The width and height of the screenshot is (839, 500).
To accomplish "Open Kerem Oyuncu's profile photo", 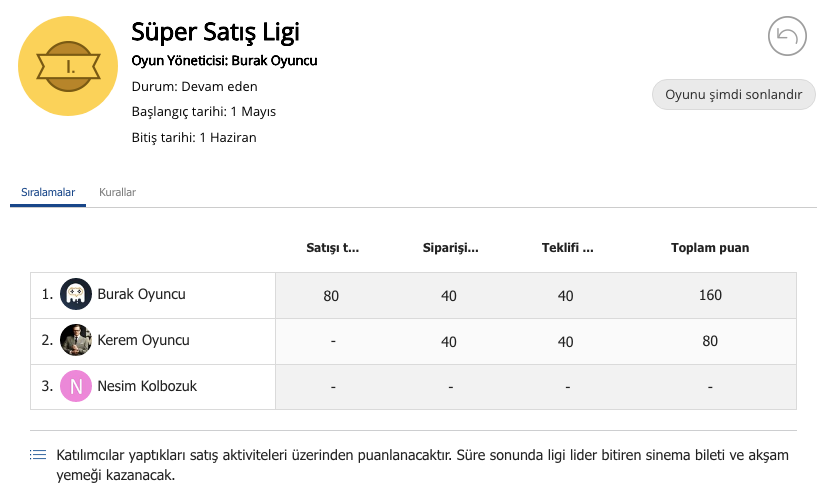I will (x=75, y=340).
